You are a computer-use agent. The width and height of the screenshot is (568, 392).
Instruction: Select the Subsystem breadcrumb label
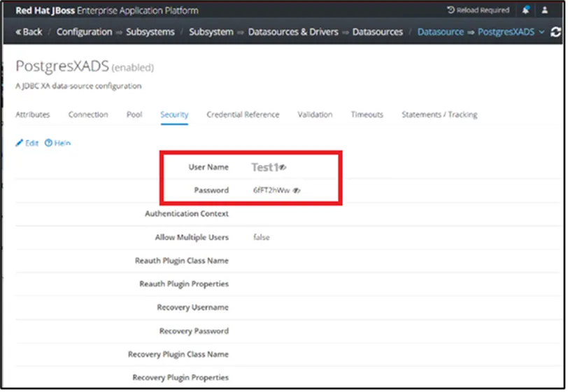(x=211, y=32)
